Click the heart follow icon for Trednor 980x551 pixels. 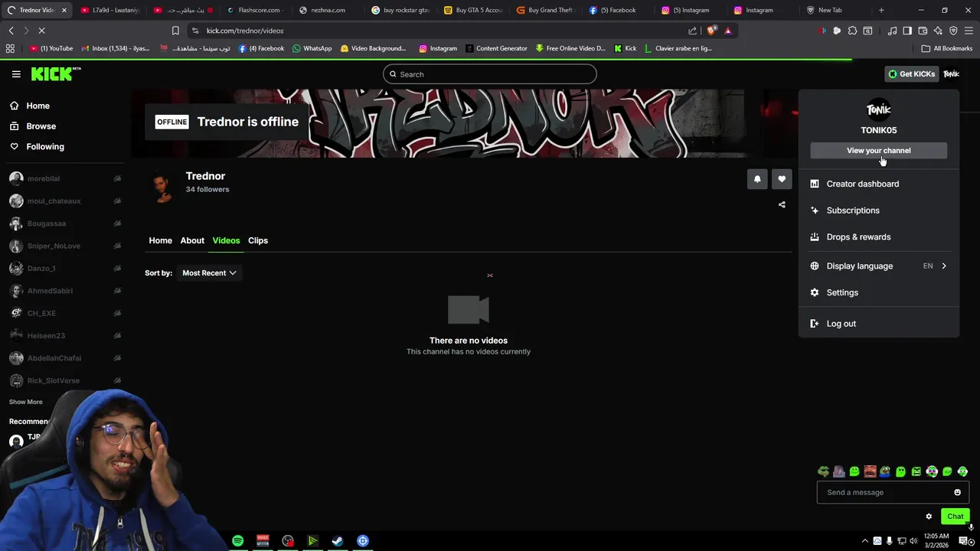pos(782,179)
